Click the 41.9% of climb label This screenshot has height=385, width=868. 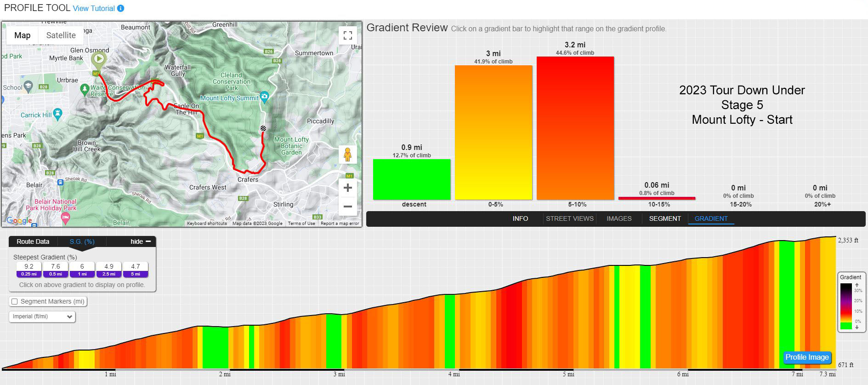494,62
